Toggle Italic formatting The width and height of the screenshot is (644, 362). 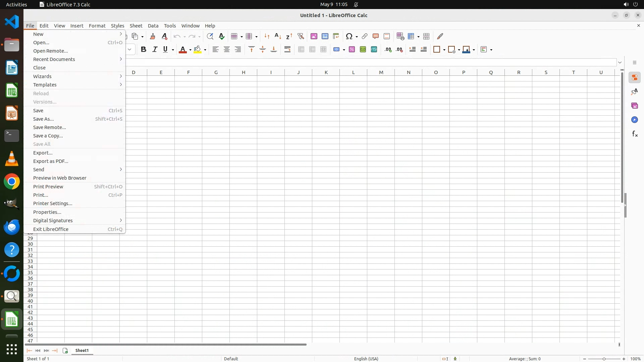point(155,50)
